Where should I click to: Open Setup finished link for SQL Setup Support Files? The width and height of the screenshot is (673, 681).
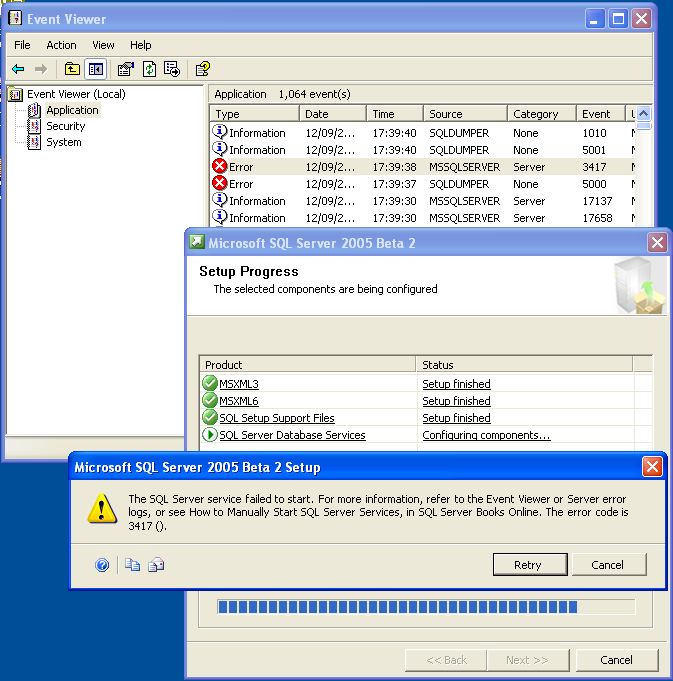[456, 418]
